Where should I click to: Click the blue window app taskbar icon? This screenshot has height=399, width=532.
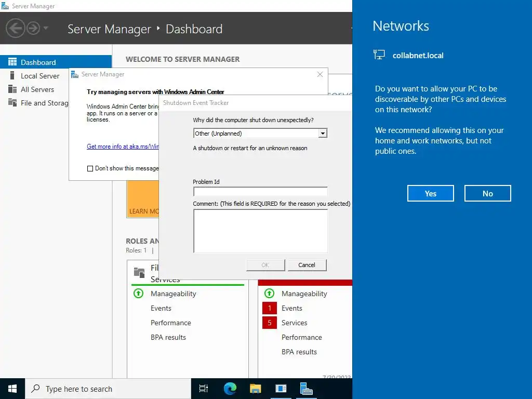[281, 389]
